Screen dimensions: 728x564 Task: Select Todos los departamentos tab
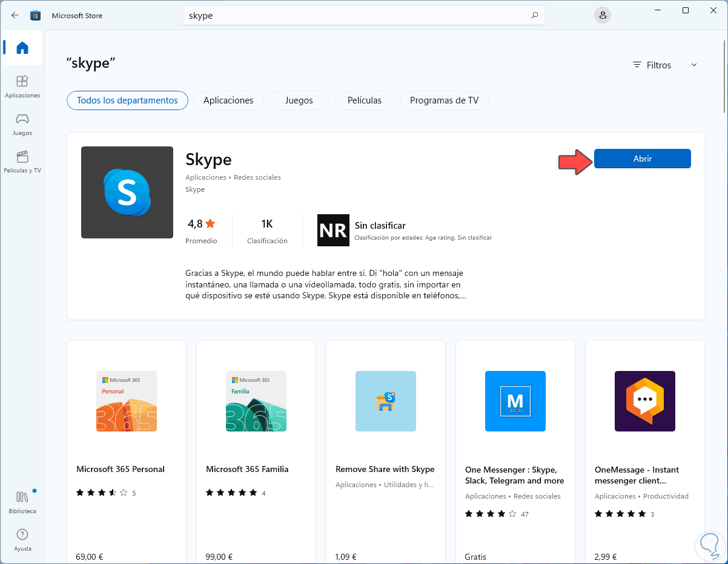point(127,100)
